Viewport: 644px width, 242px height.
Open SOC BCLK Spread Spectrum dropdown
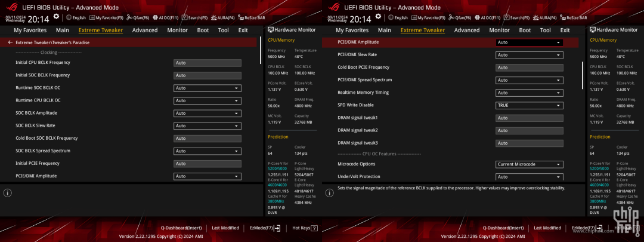(x=208, y=151)
